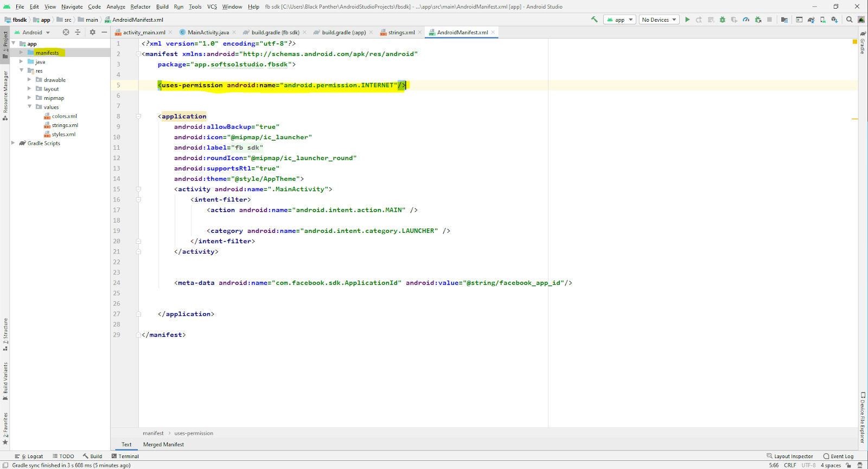Toggle fold for the manifest root tag

(x=138, y=54)
